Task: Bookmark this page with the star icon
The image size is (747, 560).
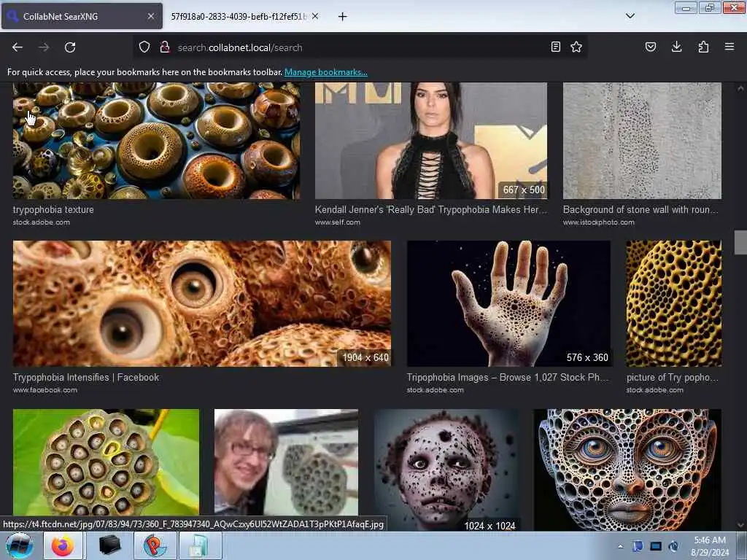Action: [576, 47]
